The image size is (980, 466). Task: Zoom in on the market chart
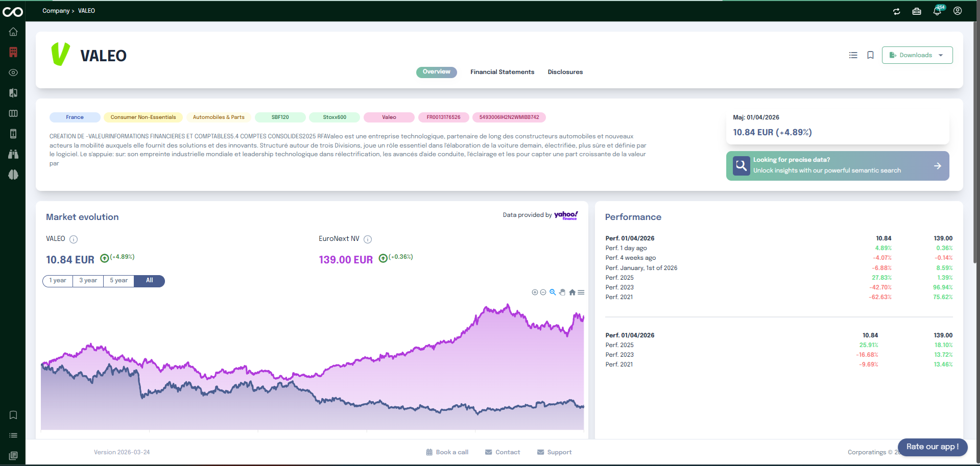(535, 292)
